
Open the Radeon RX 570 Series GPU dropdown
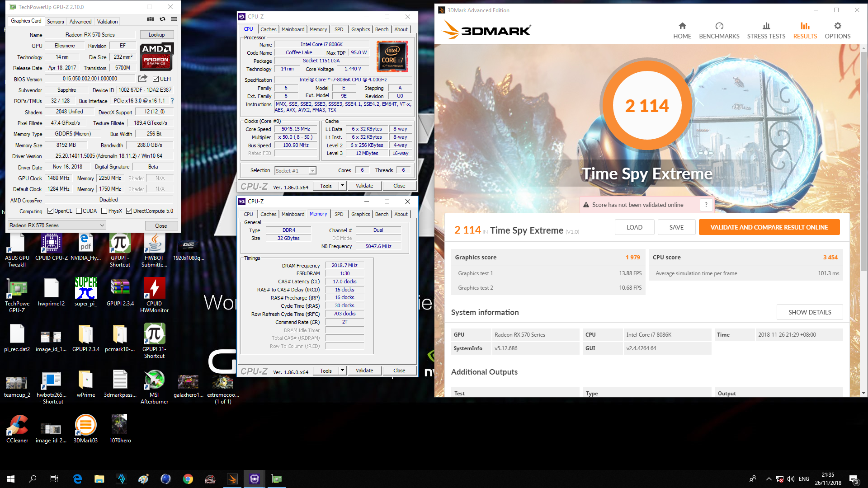point(57,225)
